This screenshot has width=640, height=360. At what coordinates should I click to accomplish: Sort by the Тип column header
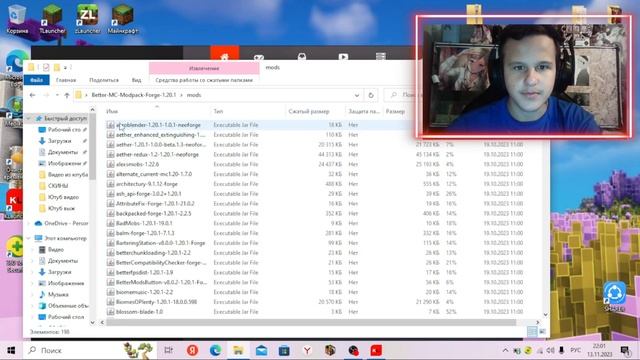(218, 111)
